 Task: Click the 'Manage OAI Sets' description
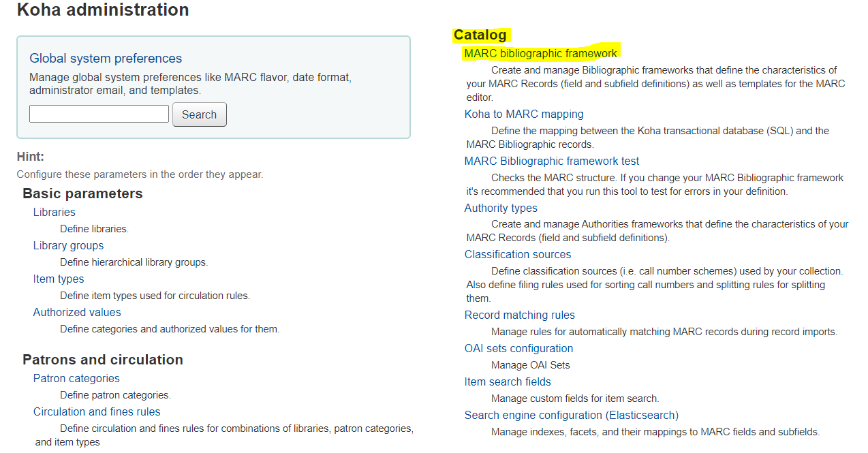pyautogui.click(x=531, y=365)
